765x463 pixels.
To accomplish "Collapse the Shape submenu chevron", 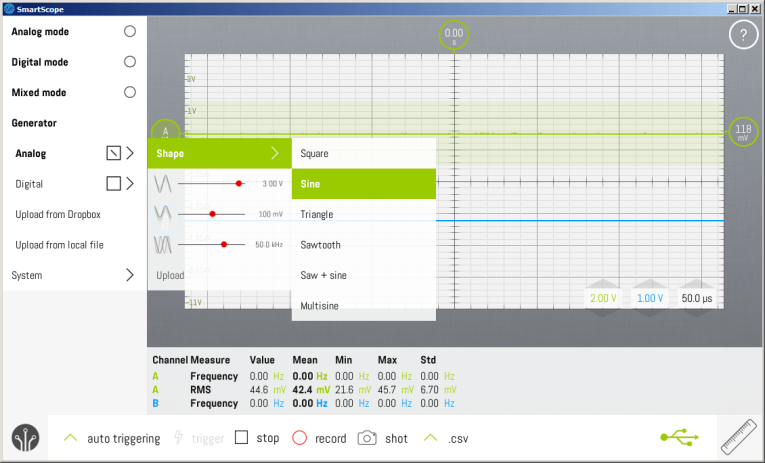I will [x=275, y=153].
